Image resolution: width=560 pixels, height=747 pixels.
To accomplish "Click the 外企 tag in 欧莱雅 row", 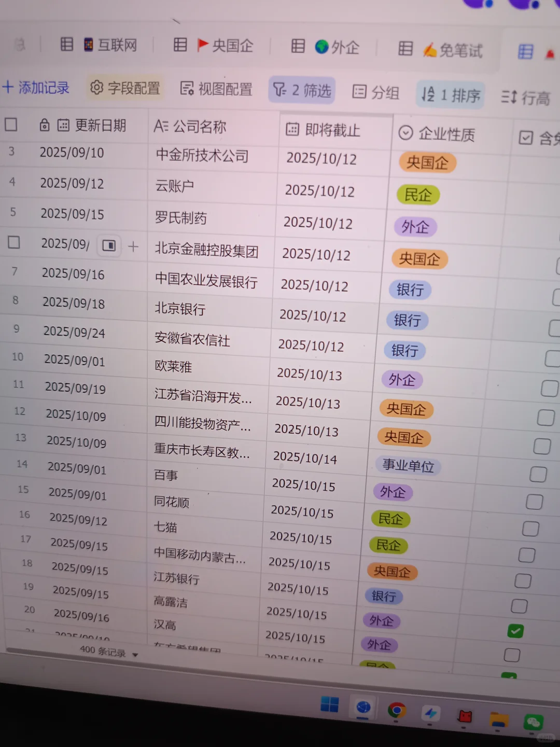I will tap(402, 380).
